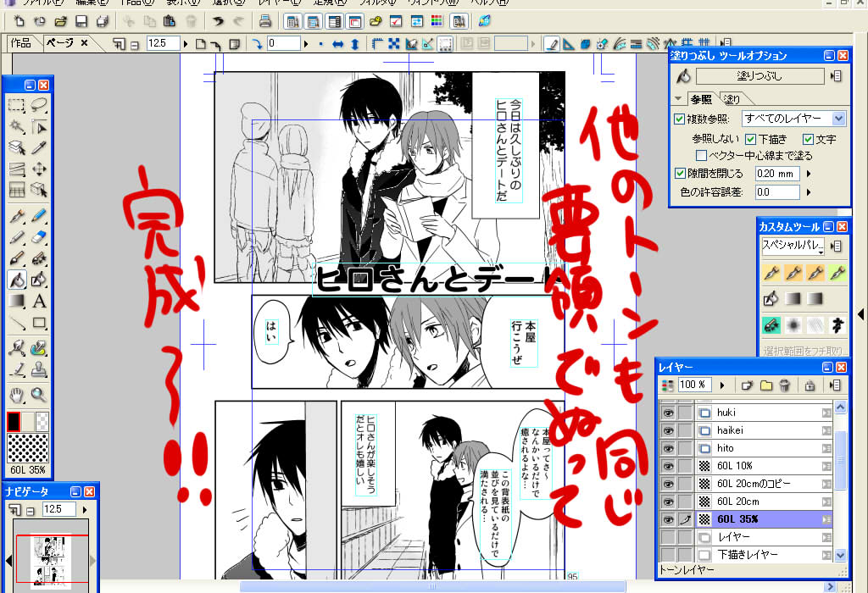Hide the huki layer
This screenshot has width=868, height=593.
pos(668,413)
